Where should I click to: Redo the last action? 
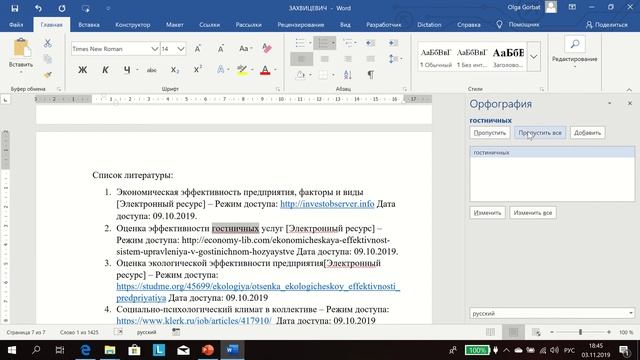point(62,8)
